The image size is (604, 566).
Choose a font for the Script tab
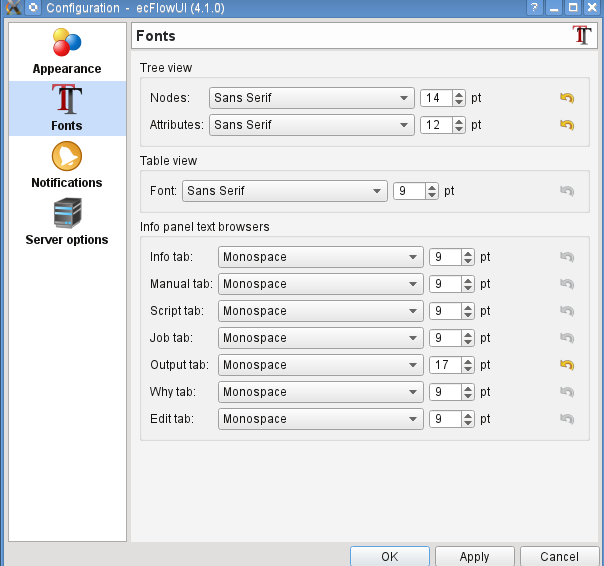pos(320,311)
